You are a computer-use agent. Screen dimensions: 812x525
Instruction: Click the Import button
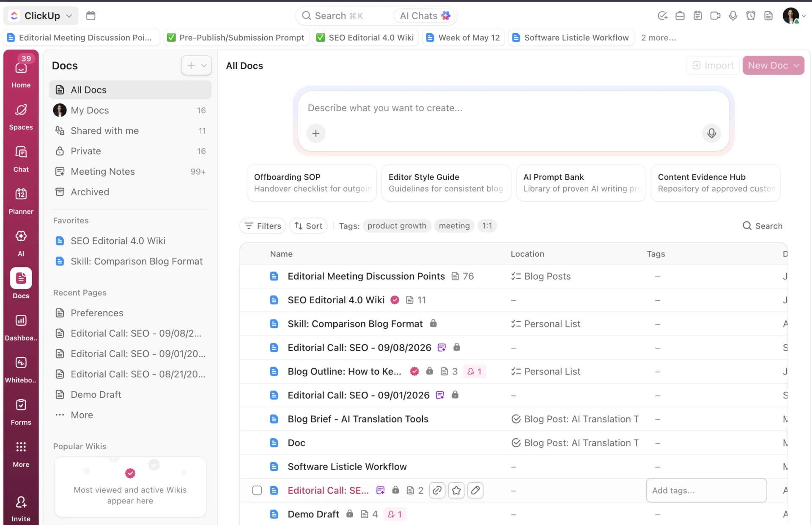pyautogui.click(x=713, y=66)
